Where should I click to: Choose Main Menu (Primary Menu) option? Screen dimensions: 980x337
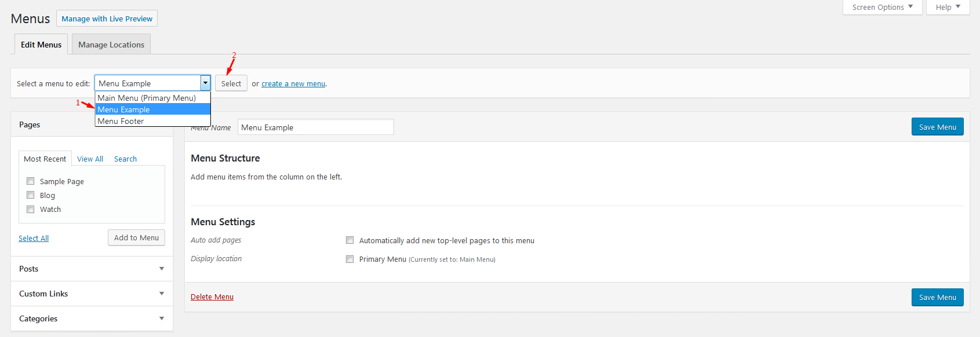[147, 98]
